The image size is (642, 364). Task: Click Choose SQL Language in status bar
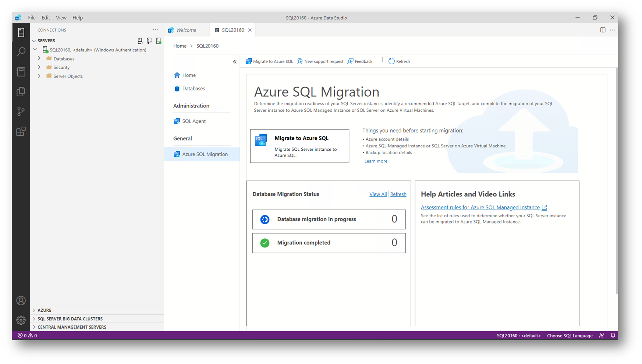point(570,335)
